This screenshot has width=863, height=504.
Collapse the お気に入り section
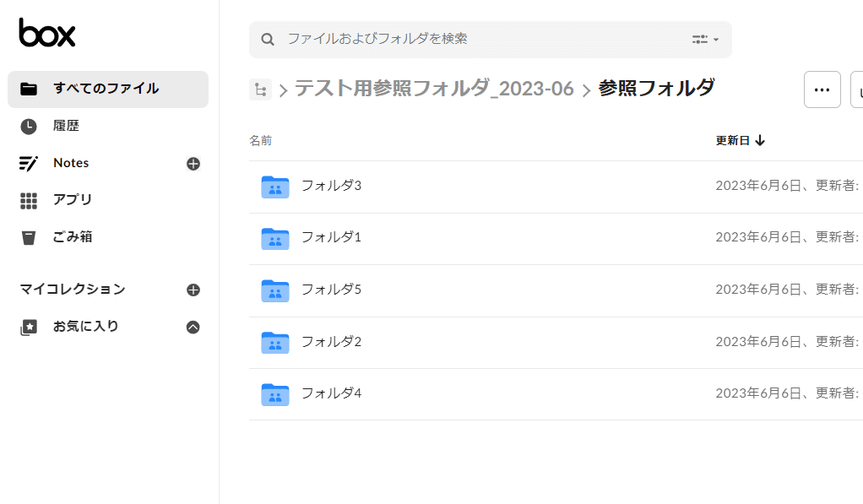(193, 326)
